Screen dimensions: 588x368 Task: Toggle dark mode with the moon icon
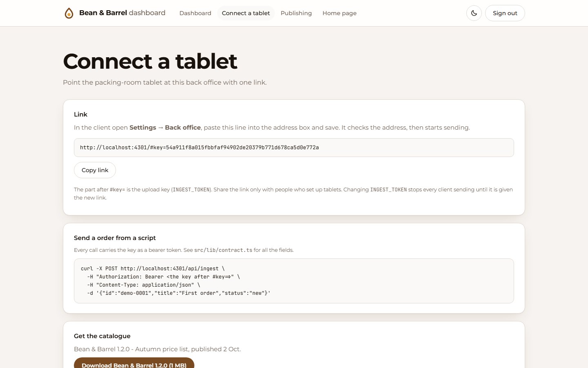474,13
